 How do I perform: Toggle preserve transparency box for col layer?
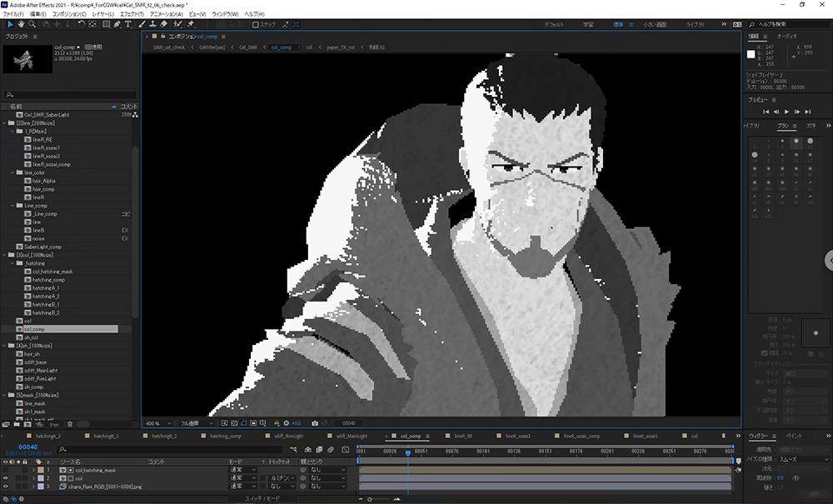(262, 478)
